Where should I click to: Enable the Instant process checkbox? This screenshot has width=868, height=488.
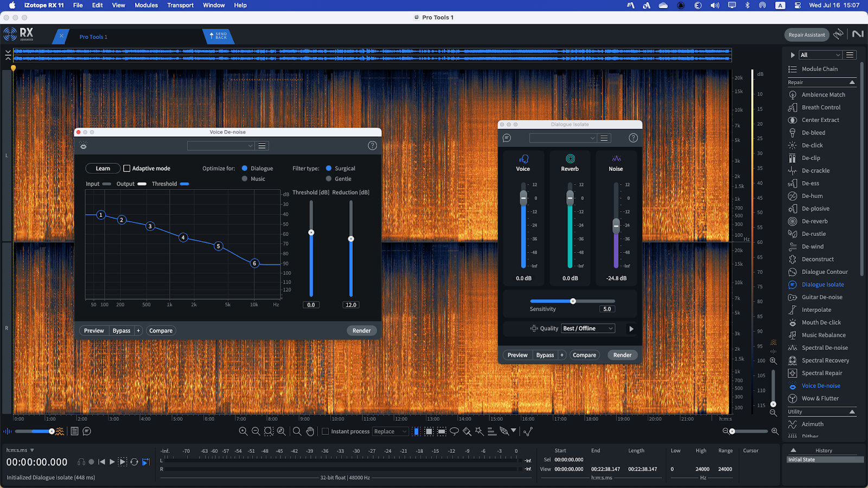click(325, 432)
